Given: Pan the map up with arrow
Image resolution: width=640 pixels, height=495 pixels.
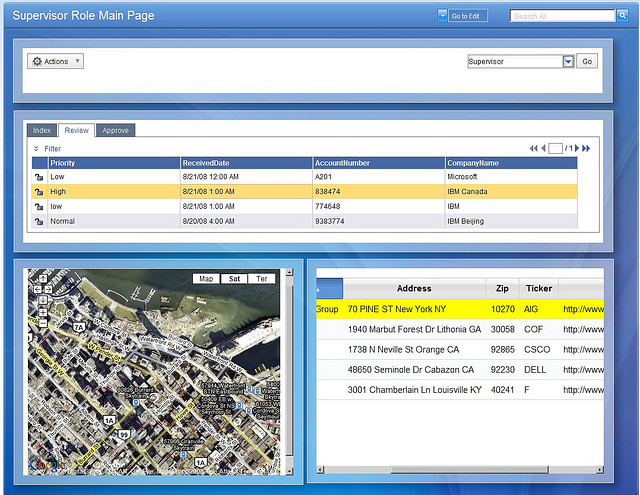Looking at the screenshot, I should pos(42,279).
